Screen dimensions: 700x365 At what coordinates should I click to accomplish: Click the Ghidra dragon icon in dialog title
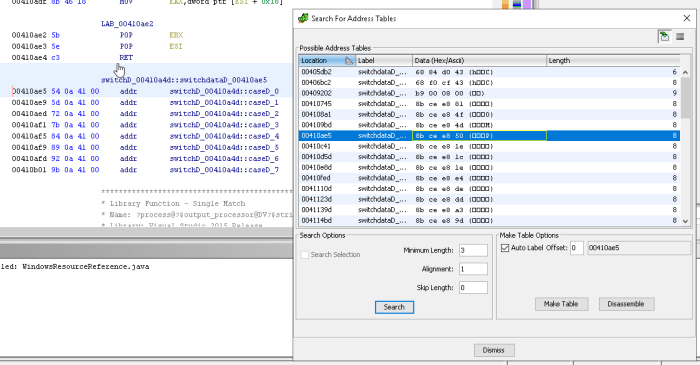pos(303,18)
